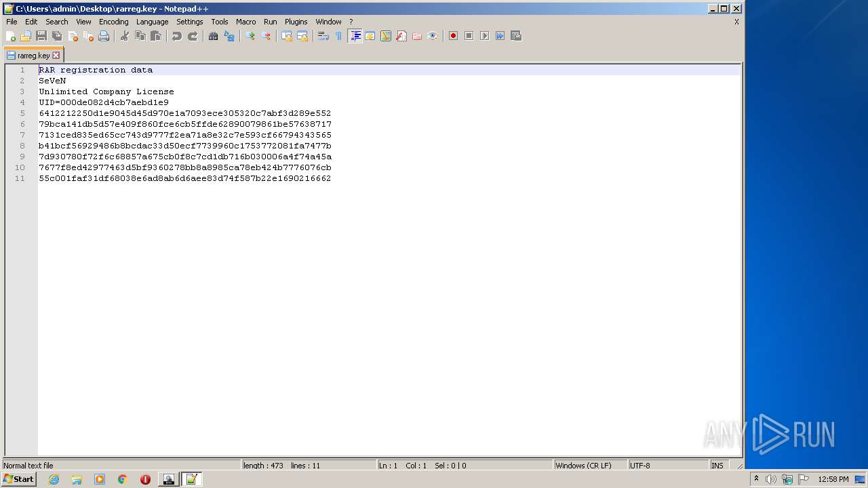Toggle Show All Characters pilcrow icon
Image resolution: width=868 pixels, height=488 pixels.
[339, 36]
